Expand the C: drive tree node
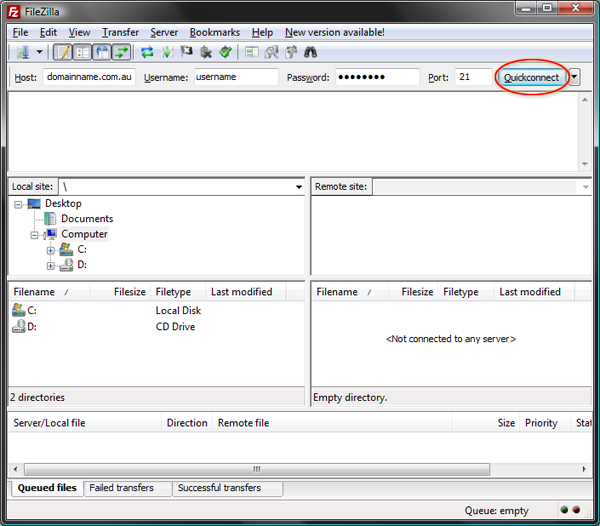The height and width of the screenshot is (526, 600). (x=51, y=251)
